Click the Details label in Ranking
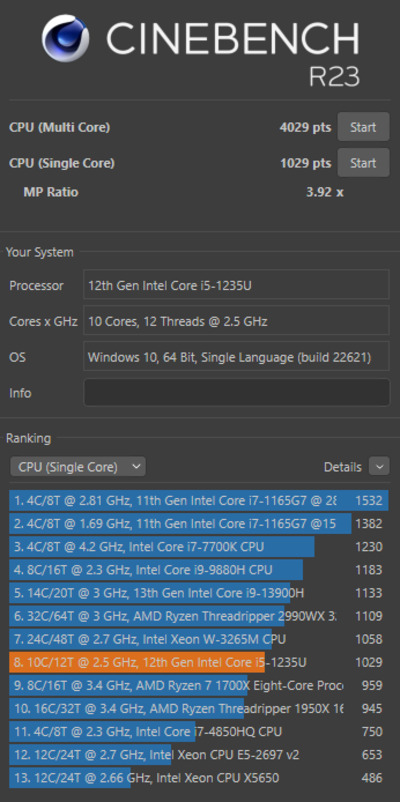 click(x=342, y=467)
